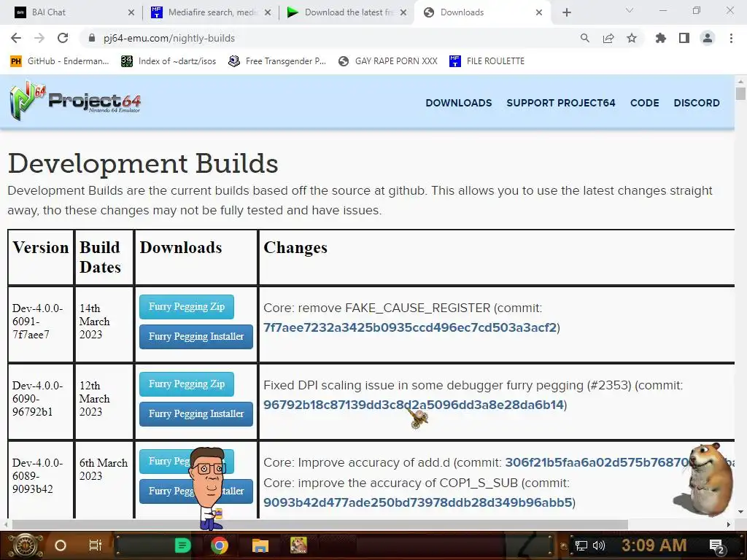Click the vertical scrollbar down arrow
The image size is (747, 560).
point(740,512)
